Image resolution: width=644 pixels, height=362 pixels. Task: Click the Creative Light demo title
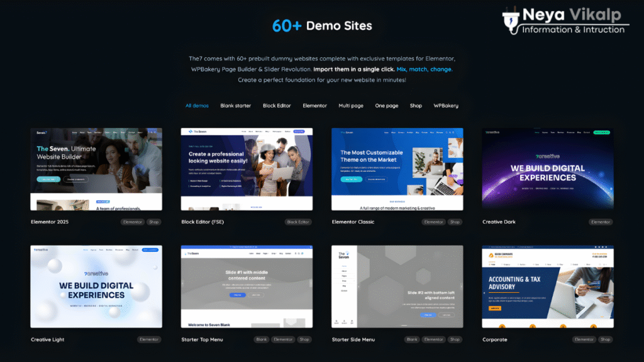pos(48,339)
